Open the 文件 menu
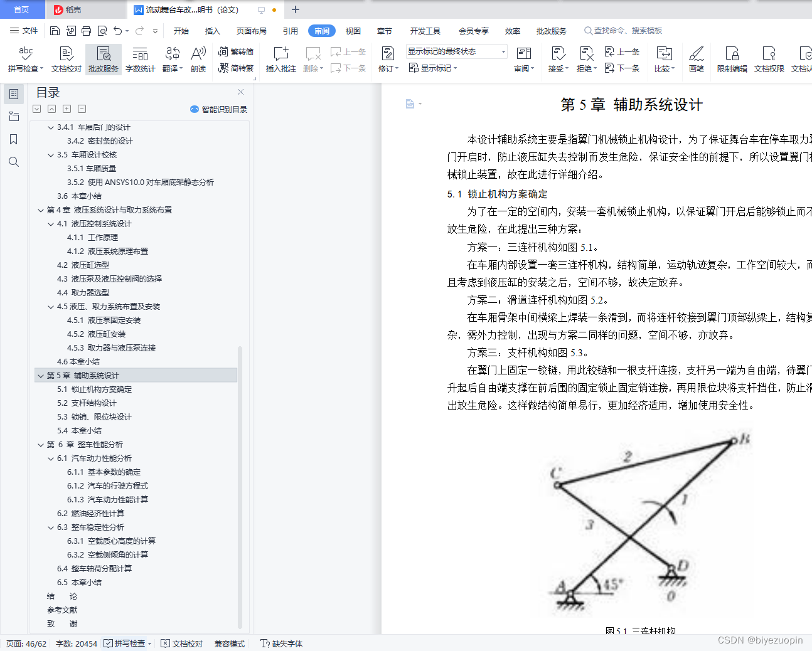 tap(24, 31)
